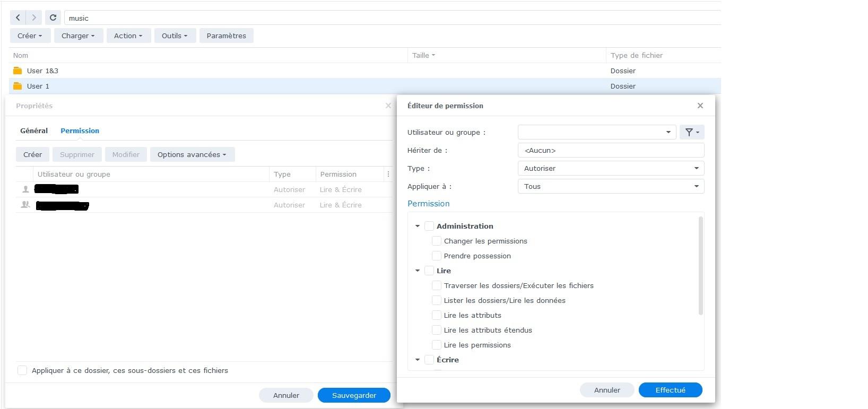
Task: Click the forward navigation arrow
Action: [x=34, y=18]
